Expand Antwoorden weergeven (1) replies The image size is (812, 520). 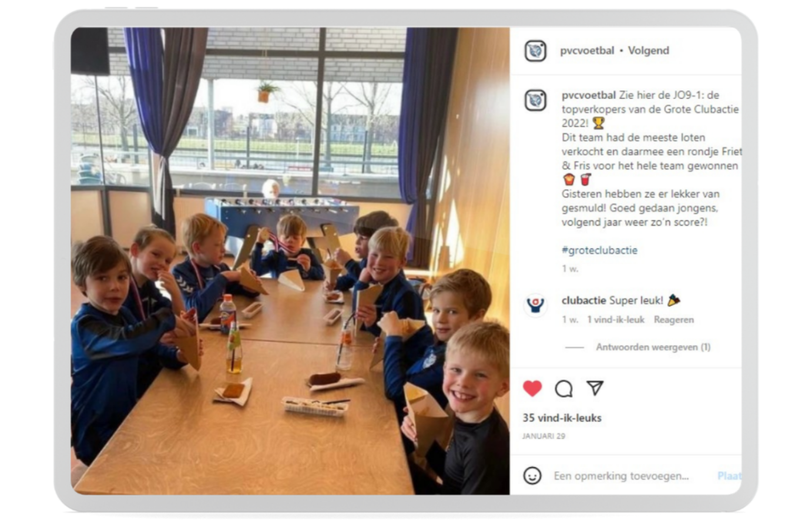[653, 347]
